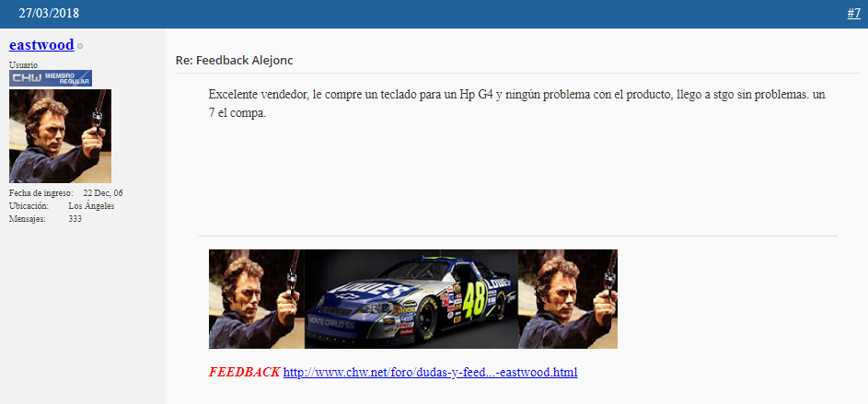The image size is (868, 404).
Task: Click the 'Mensajes:' label
Action: pos(27,219)
